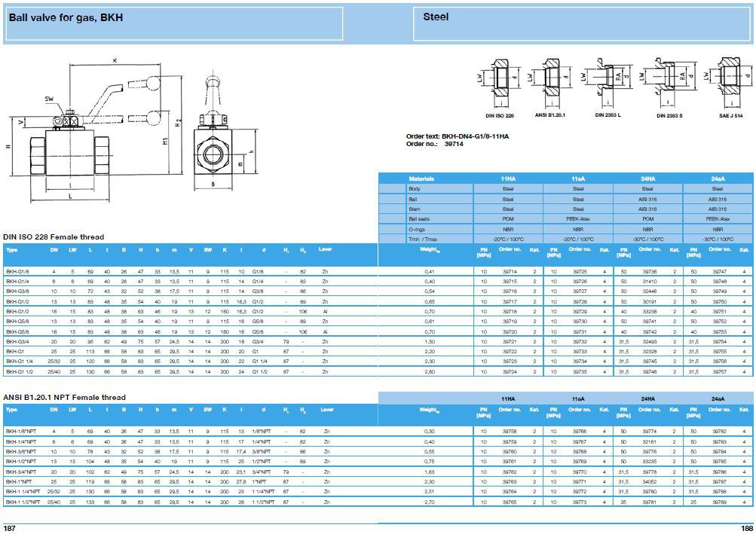756x534 pixels.
Task: Click the 'Materials' table header
Action: [421, 179]
